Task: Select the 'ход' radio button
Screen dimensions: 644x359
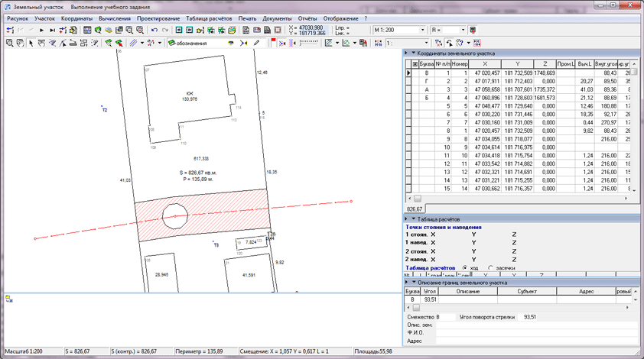Action: point(464,267)
